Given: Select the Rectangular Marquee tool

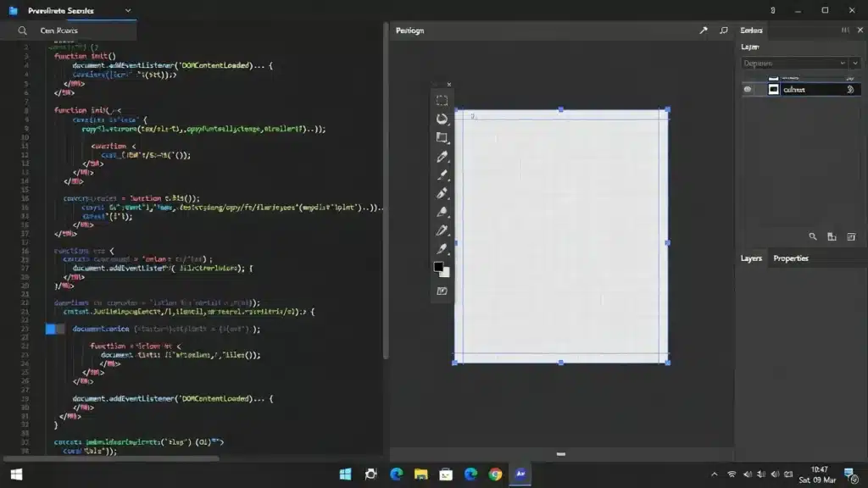Looking at the screenshot, I should coord(442,101).
